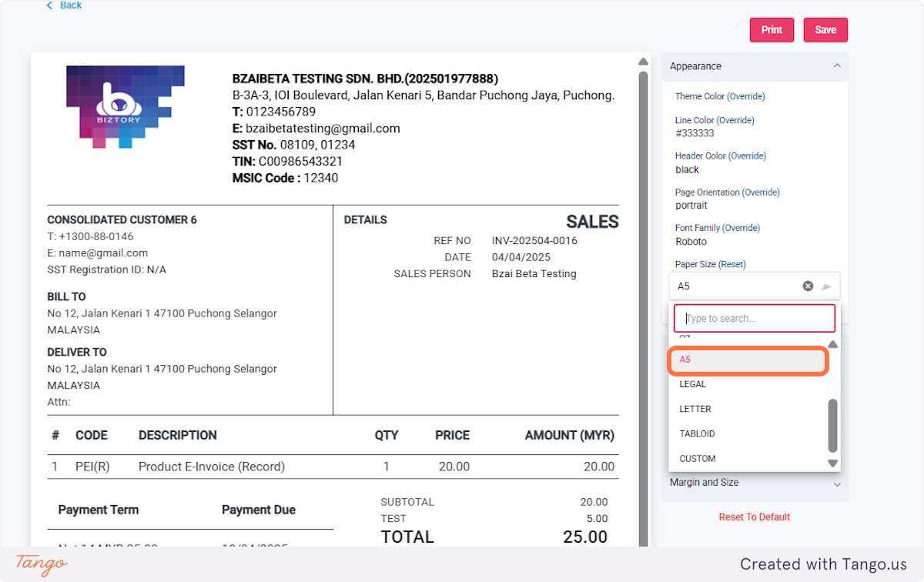This screenshot has width=924, height=582.
Task: Clear the A5 paper size selection
Action: 808,286
